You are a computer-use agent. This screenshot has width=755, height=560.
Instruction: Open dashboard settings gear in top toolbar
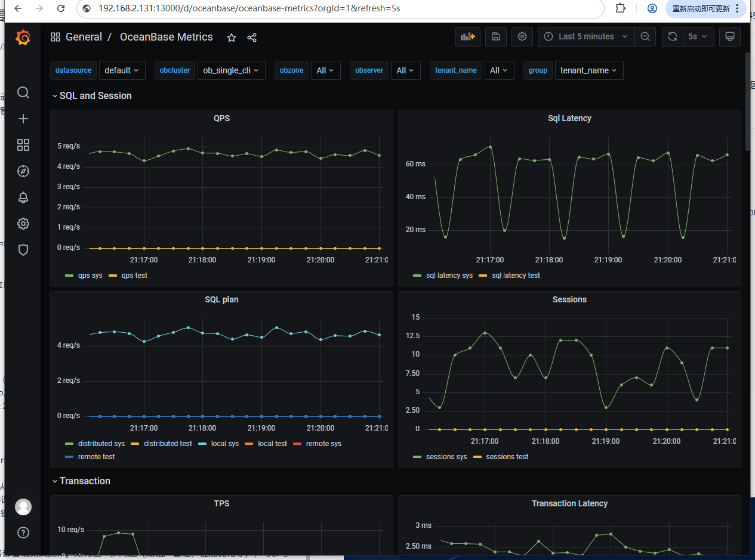click(x=522, y=36)
